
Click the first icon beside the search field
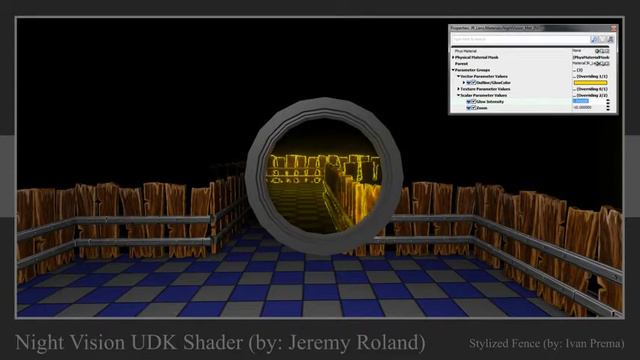[x=595, y=39]
